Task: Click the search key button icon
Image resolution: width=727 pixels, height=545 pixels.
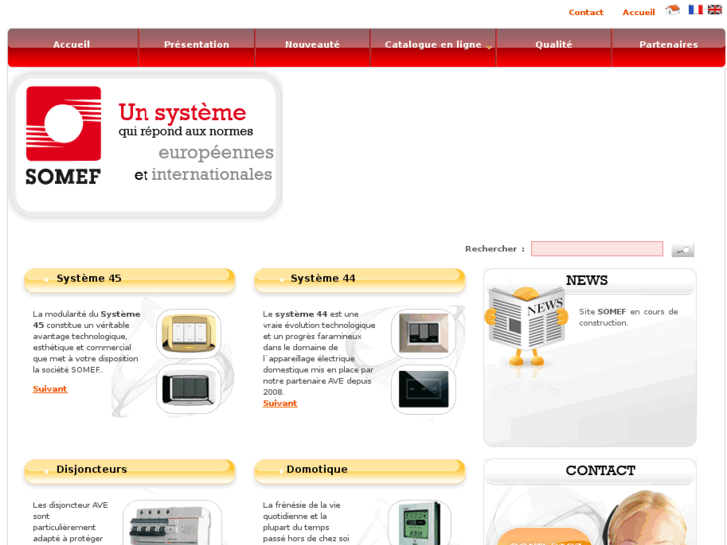Action: click(683, 250)
